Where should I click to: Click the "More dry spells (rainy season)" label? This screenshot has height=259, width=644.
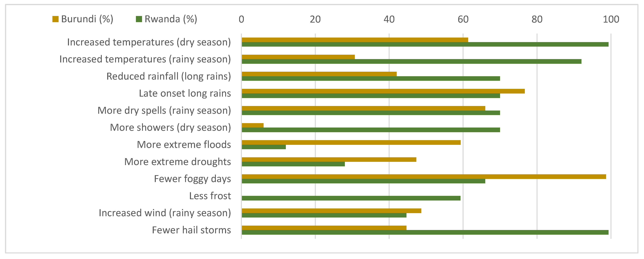pyautogui.click(x=164, y=111)
